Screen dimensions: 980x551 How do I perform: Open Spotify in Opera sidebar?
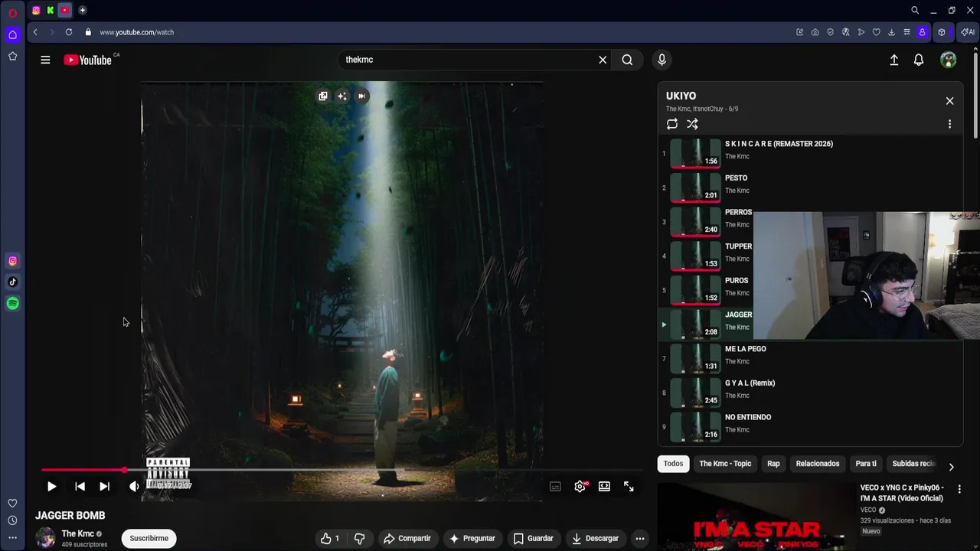(12, 304)
